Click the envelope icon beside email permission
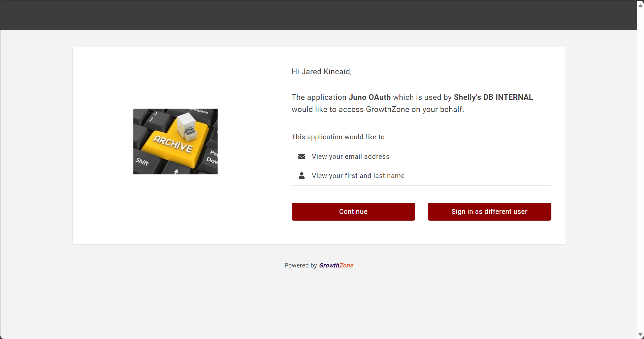 [301, 157]
